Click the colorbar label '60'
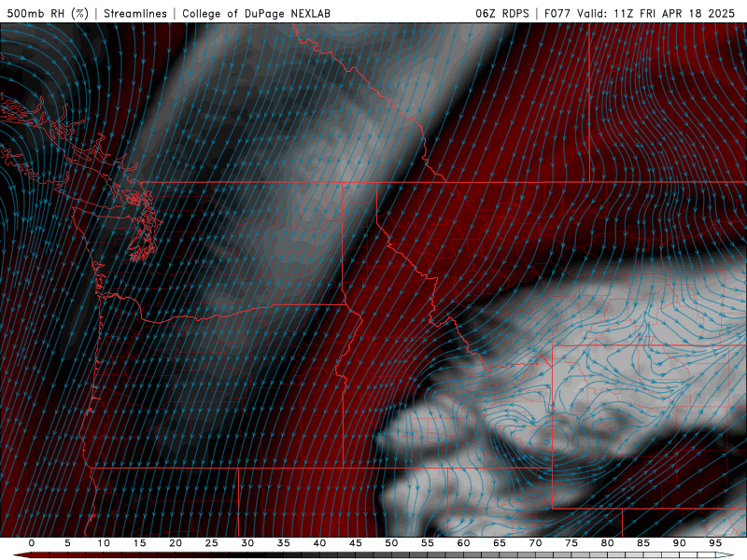This screenshot has width=747, height=560. pyautogui.click(x=463, y=543)
